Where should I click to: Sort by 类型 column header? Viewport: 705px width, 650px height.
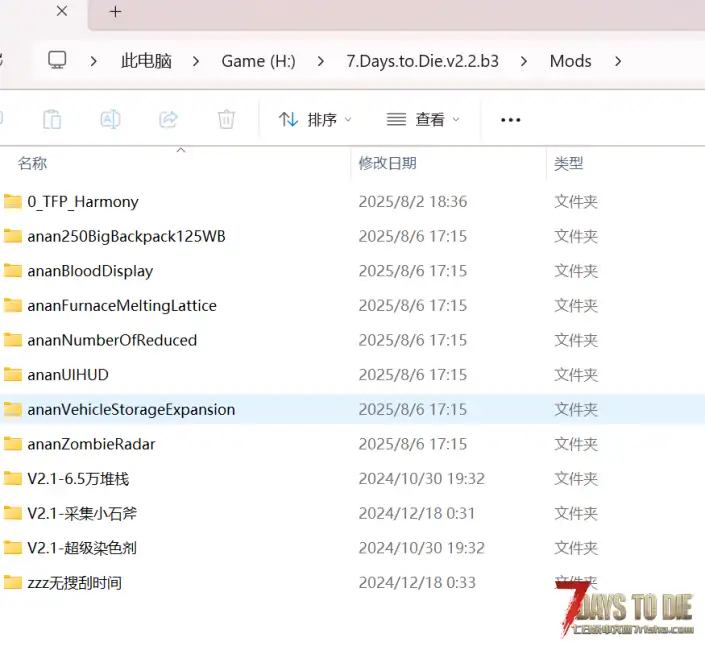coord(569,163)
